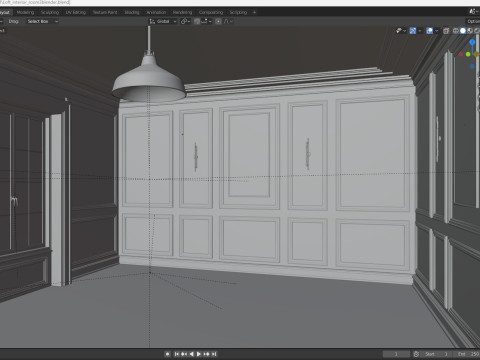Click the End frame field
Viewport: 480px width, 360px height.
coord(467,354)
